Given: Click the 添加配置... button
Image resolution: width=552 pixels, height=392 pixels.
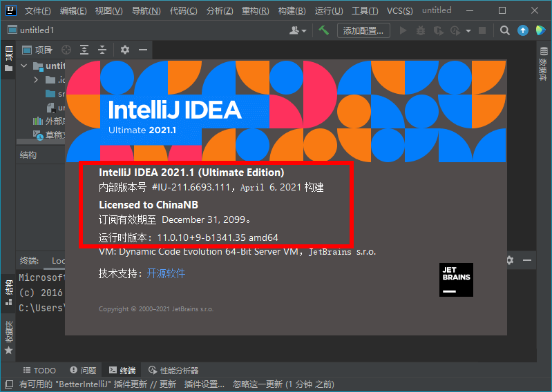Looking at the screenshot, I should pyautogui.click(x=363, y=30).
